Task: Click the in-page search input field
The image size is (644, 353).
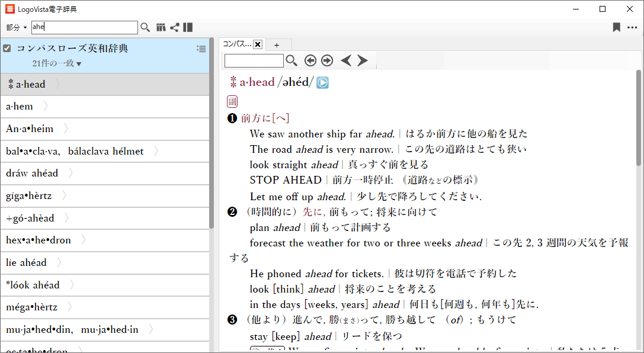Action: pyautogui.click(x=254, y=60)
